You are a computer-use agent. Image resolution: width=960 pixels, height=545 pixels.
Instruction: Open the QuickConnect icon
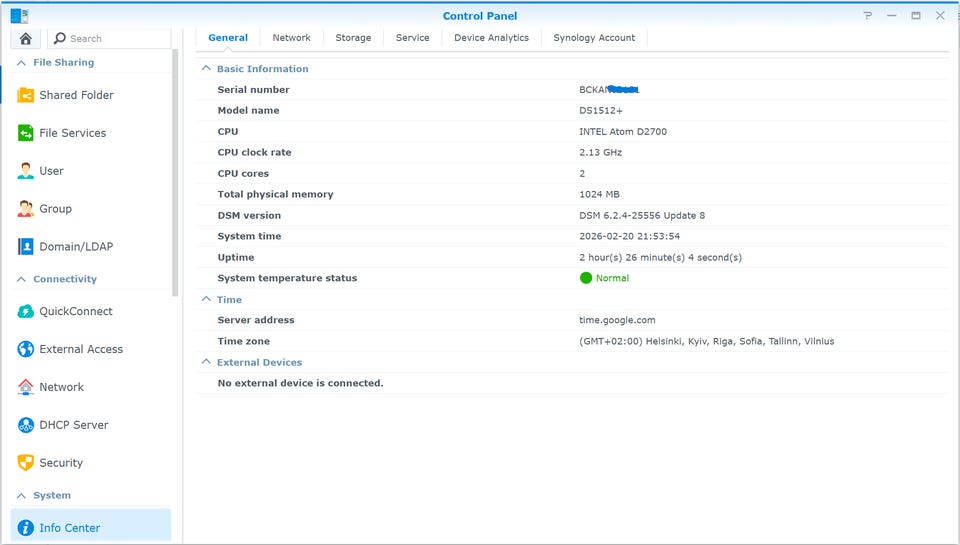tap(26, 311)
